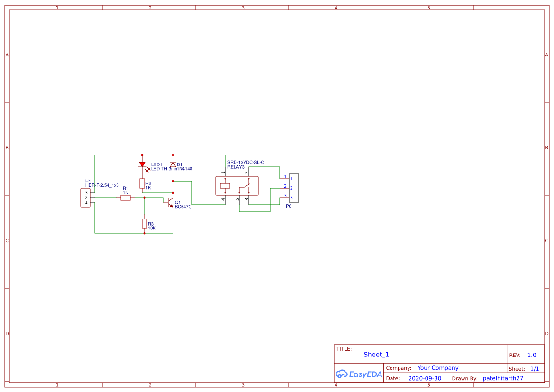Click the Sheet_1 title text
This screenshot has width=554, height=392.
coord(376,355)
